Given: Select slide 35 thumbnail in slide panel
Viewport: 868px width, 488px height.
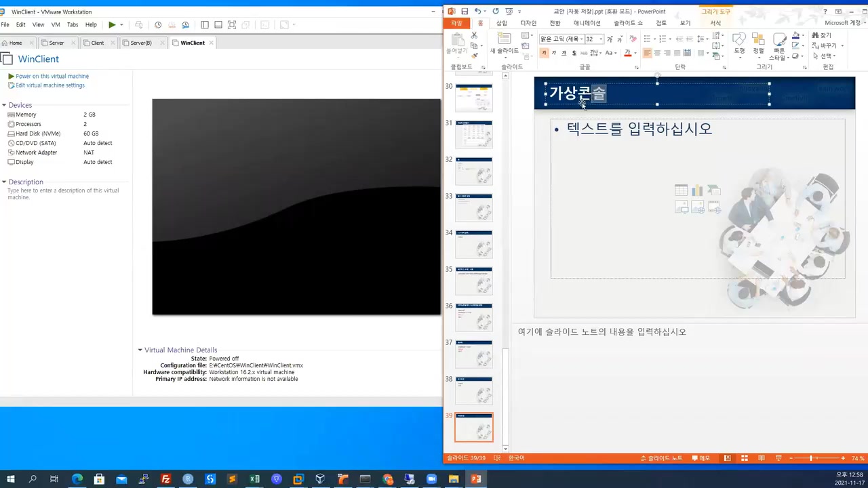Looking at the screenshot, I should pos(473,281).
